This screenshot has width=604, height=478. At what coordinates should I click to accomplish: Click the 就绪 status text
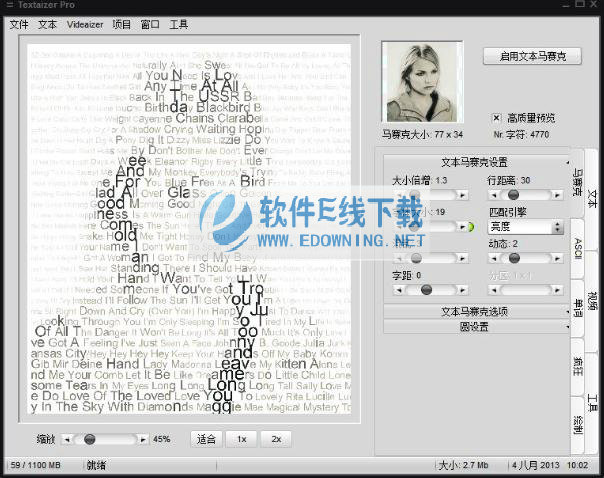click(x=96, y=465)
